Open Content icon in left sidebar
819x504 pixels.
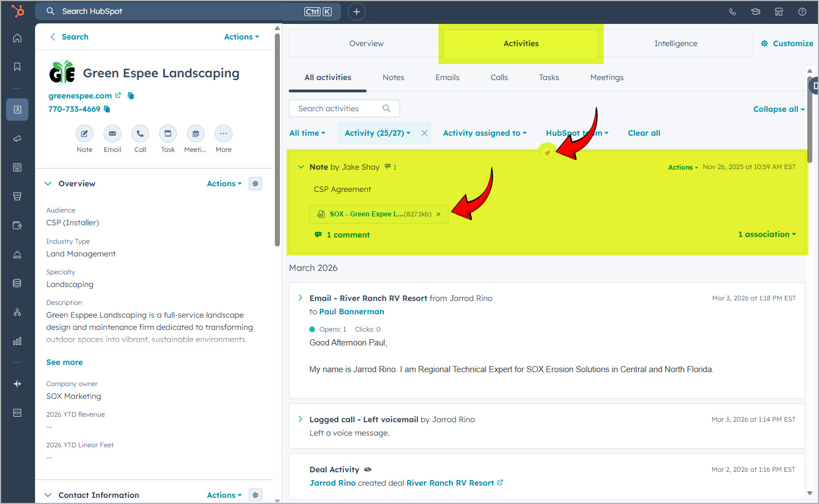click(17, 167)
